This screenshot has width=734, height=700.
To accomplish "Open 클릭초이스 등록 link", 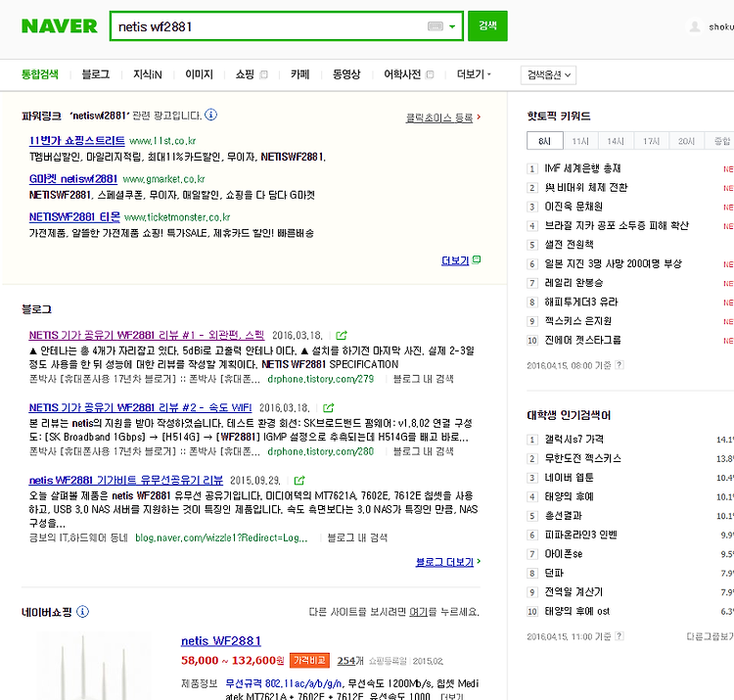I will (x=439, y=117).
